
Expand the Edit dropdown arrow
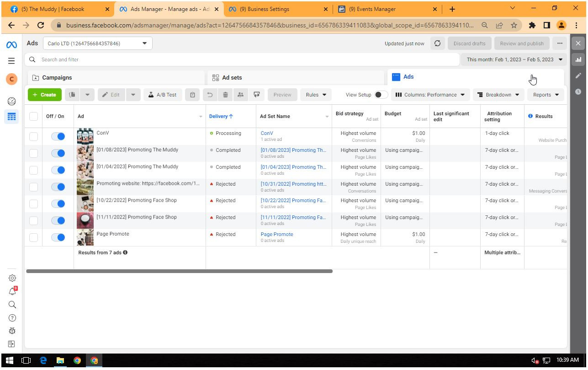click(x=133, y=95)
